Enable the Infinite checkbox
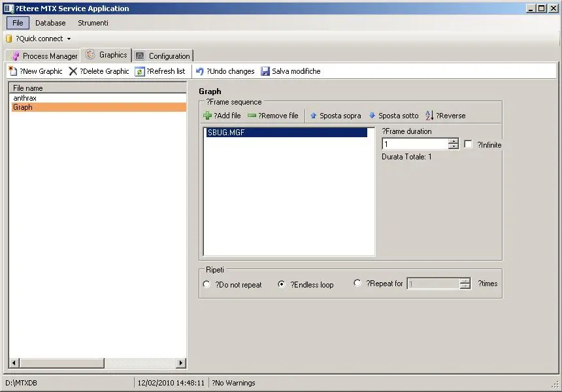Screen dimensions: 562x392 click(468, 144)
